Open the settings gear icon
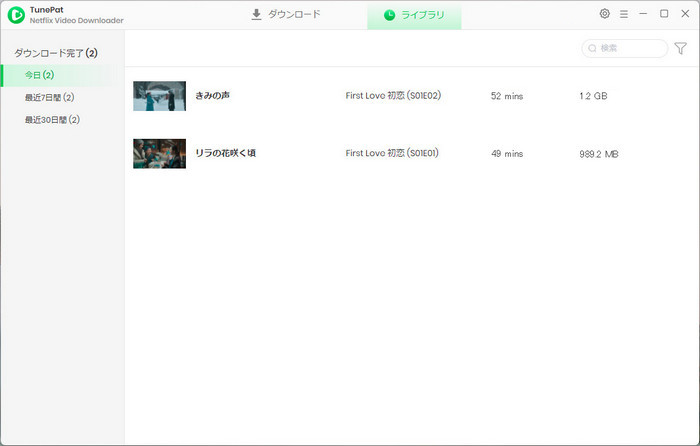 click(x=604, y=14)
